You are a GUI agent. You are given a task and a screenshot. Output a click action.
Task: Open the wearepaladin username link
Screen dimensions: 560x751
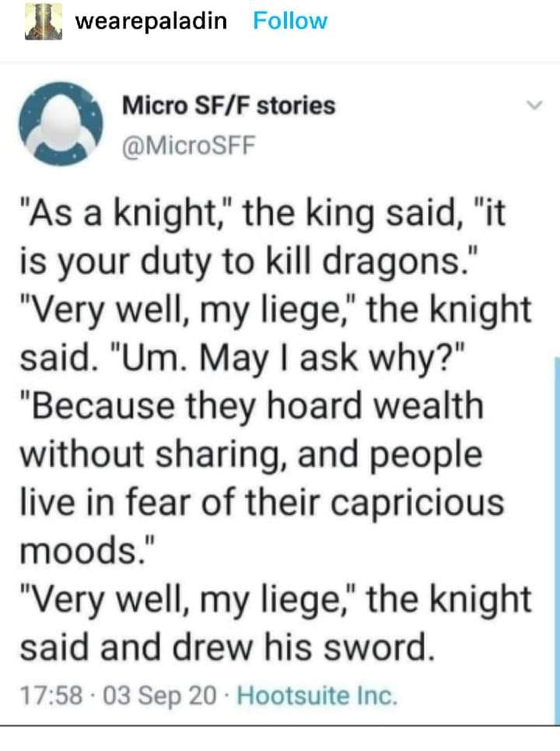tap(151, 21)
